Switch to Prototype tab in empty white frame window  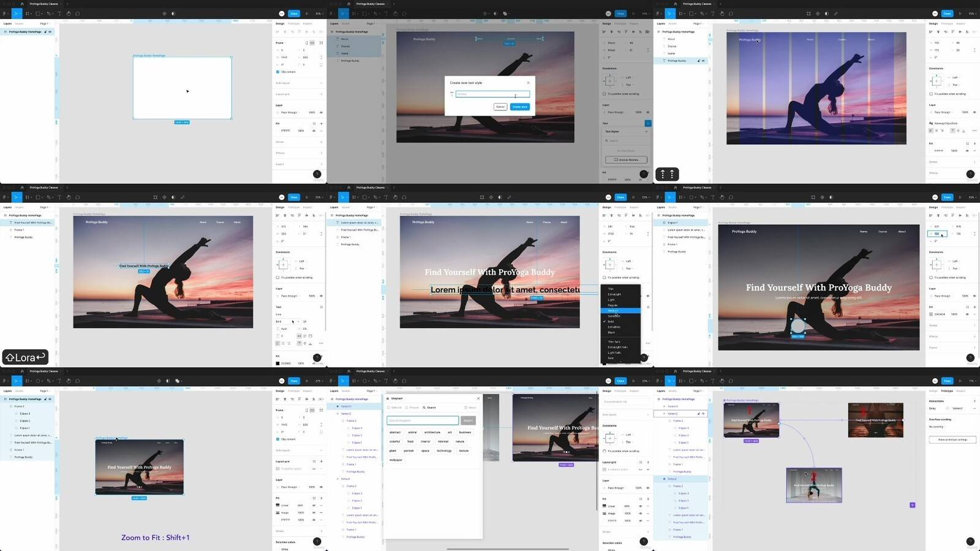[x=294, y=24]
